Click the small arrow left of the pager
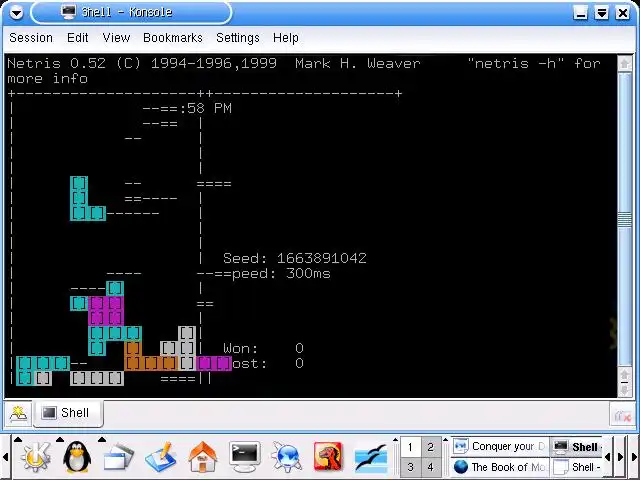The width and height of the screenshot is (640, 480). (x=395, y=440)
